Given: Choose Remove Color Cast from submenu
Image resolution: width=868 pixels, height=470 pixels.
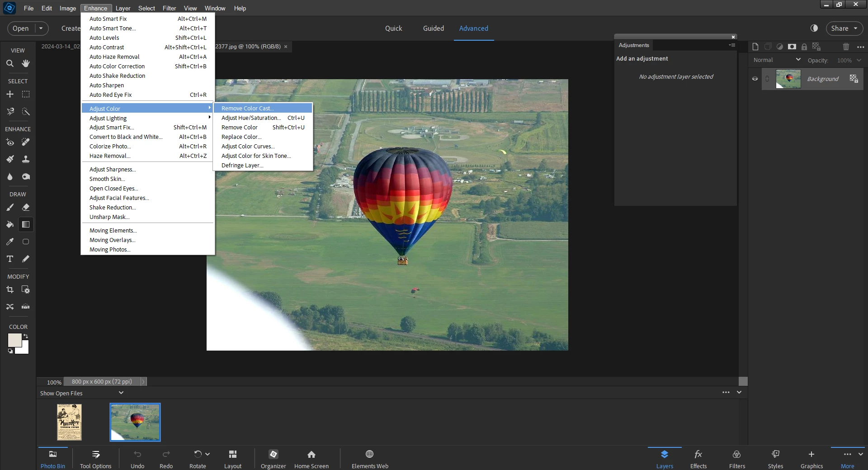Looking at the screenshot, I should [x=247, y=108].
